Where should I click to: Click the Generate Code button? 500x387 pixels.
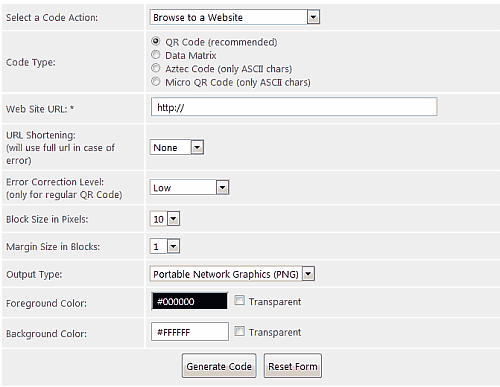click(x=219, y=366)
